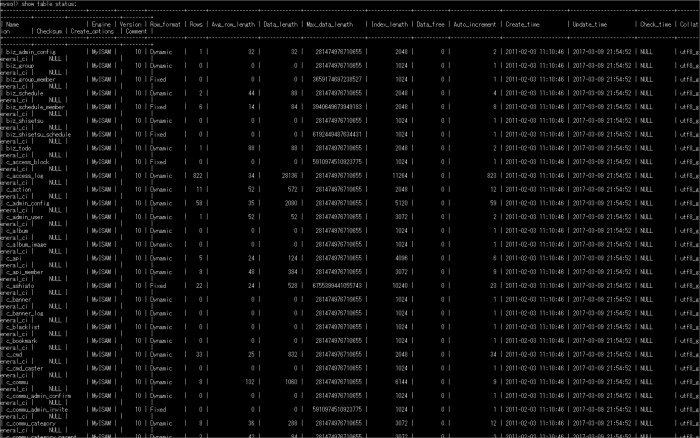This screenshot has height=438, width=700.
Task: Click the 'Auto_increment' column header
Action: [x=475, y=25]
